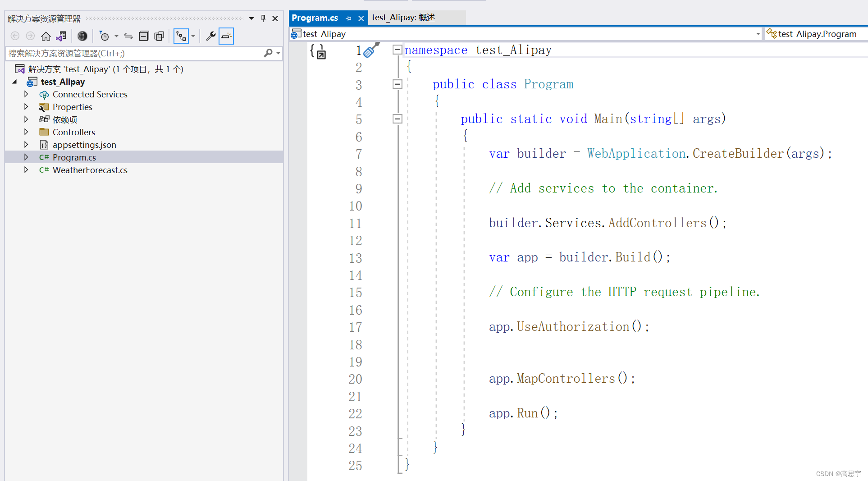Click on UseAuthorization call in line 17
This screenshot has width=868, height=481.
coord(573,327)
